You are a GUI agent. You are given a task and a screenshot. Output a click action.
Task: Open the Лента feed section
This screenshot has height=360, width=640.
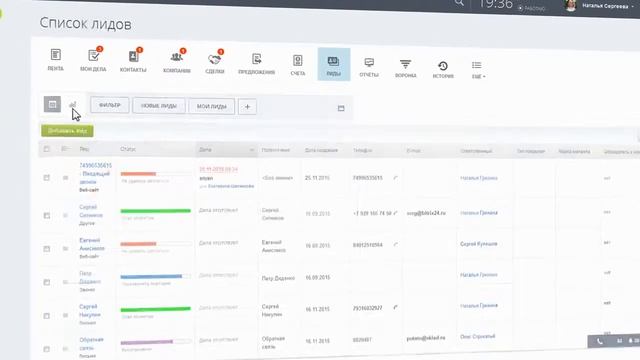coord(56,60)
